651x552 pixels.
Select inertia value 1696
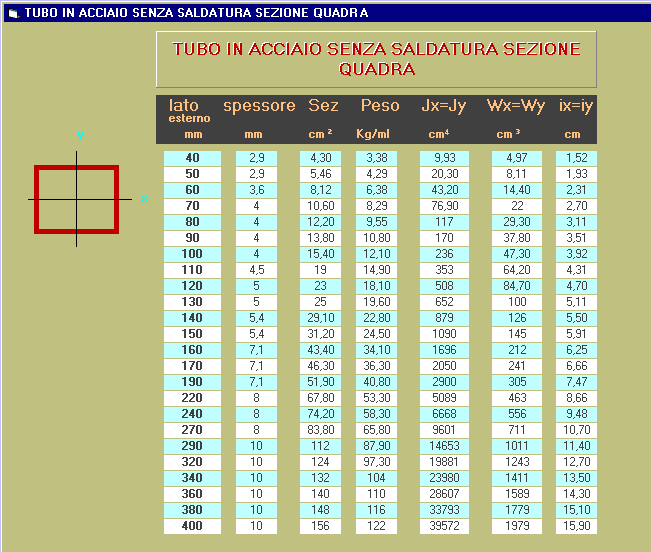[444, 350]
